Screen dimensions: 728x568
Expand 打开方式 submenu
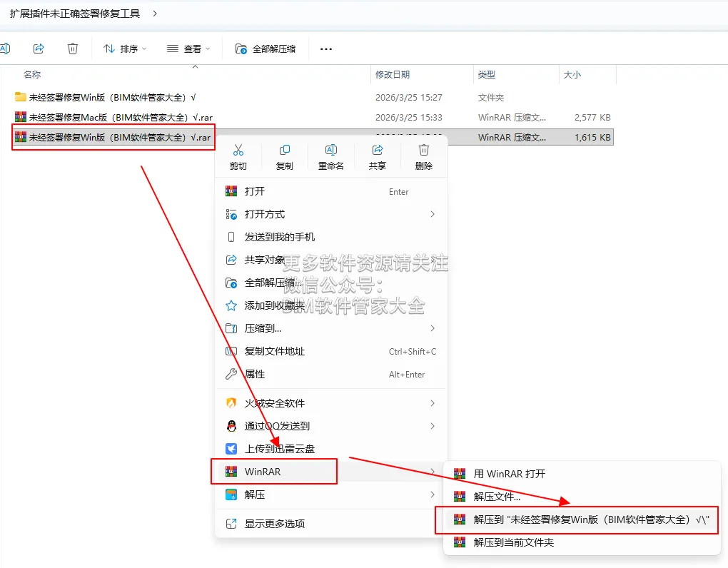331,214
